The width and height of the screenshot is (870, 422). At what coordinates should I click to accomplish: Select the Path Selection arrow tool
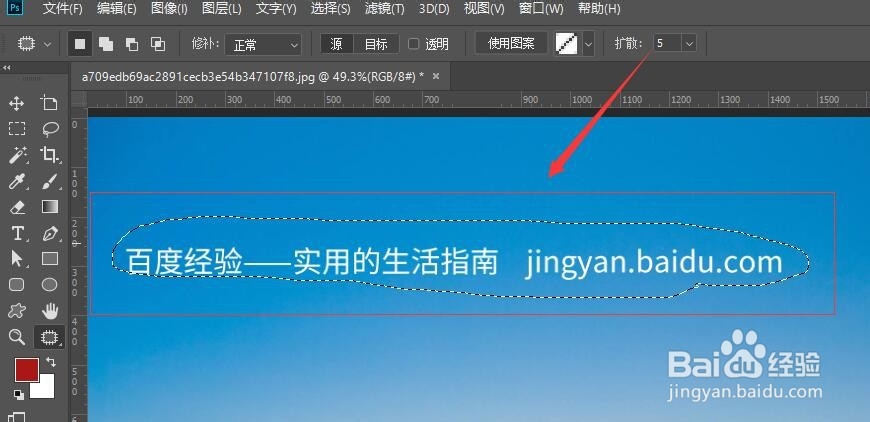[17, 259]
